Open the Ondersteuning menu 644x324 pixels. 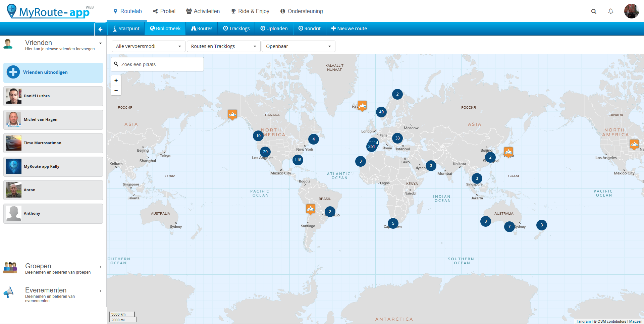tap(302, 11)
